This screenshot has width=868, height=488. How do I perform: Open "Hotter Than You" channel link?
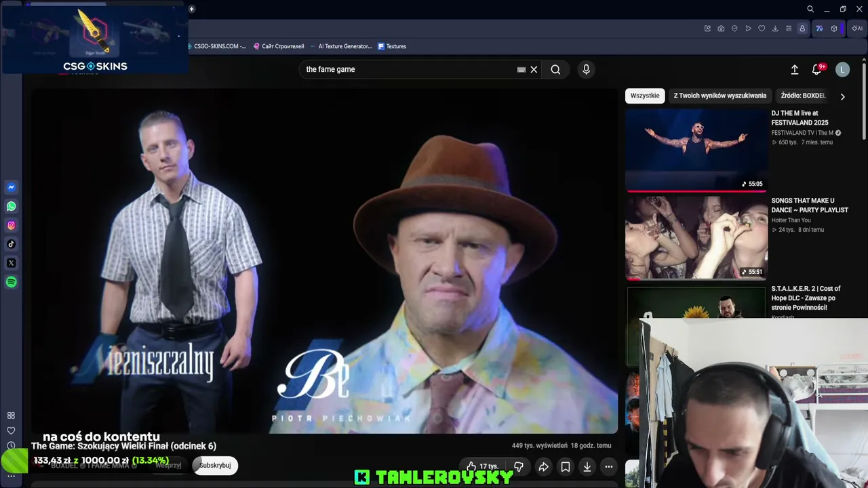[x=791, y=220]
